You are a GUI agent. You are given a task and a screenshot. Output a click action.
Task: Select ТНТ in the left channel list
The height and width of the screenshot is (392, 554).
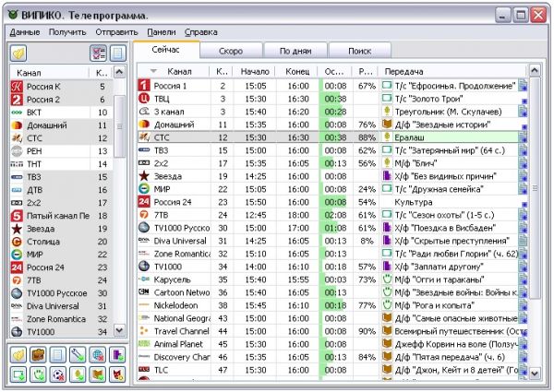coord(62,164)
